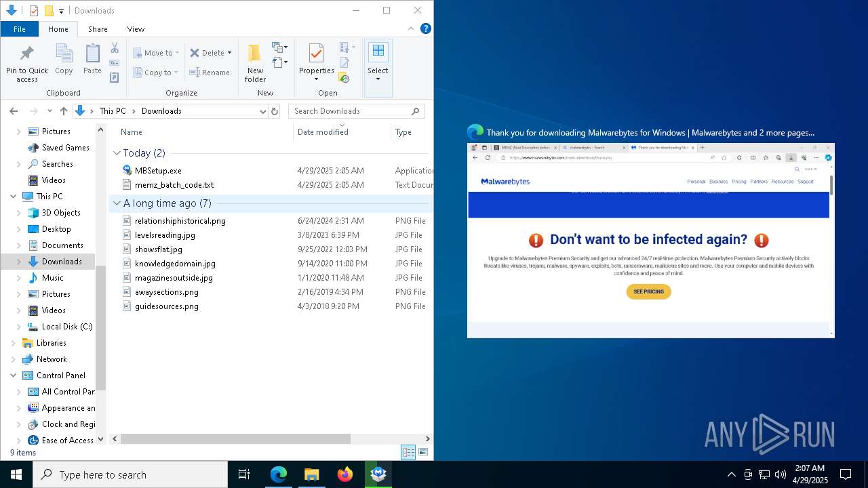This screenshot has width=868, height=488.
Task: Select the memz_batch_code.txt file
Action: click(x=174, y=185)
